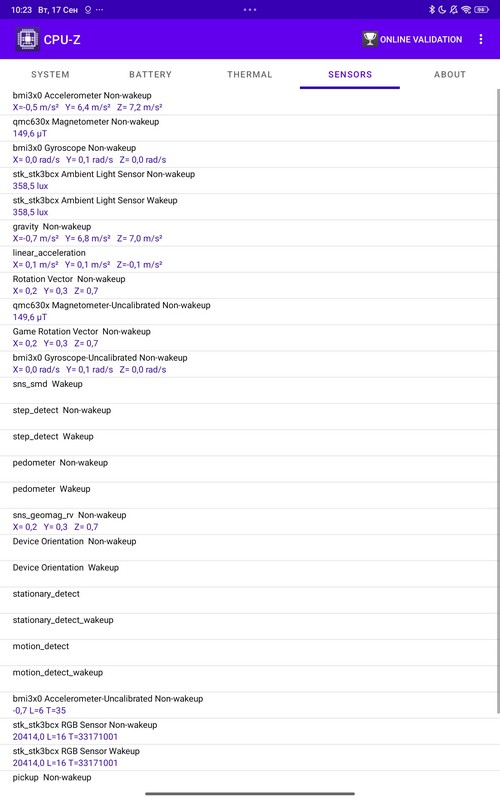Switch to the SYSTEM tab

click(x=50, y=74)
